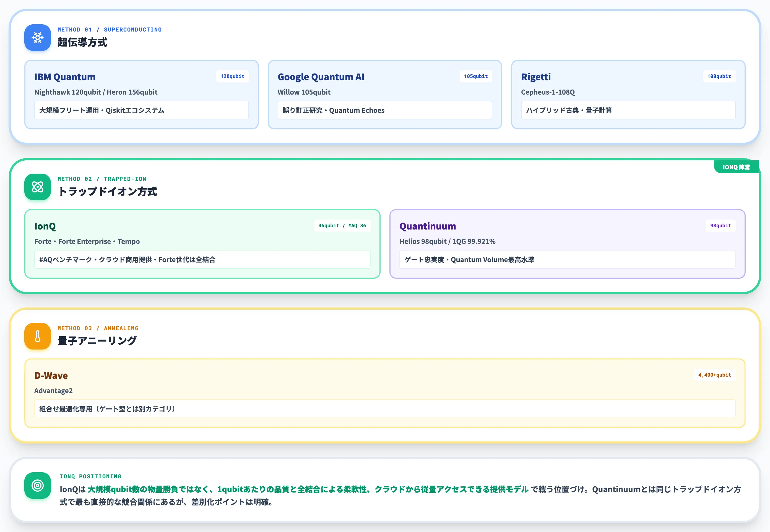Screen dimensions: 770x532
Task: Click the blue snowflake superconducting icon
Action: click(38, 38)
